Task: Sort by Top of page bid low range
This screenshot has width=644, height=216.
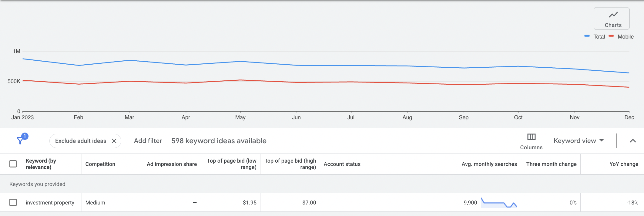Action: coord(232,164)
